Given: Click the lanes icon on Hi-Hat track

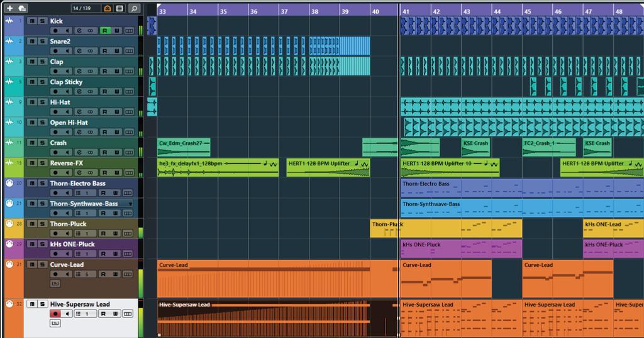Looking at the screenshot, I should coord(129,112).
